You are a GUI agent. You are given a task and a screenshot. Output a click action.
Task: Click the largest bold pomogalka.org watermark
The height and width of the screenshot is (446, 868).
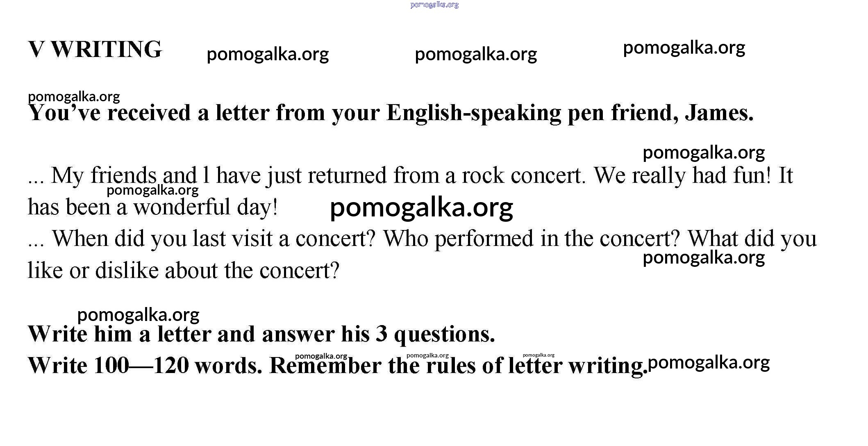[421, 207]
